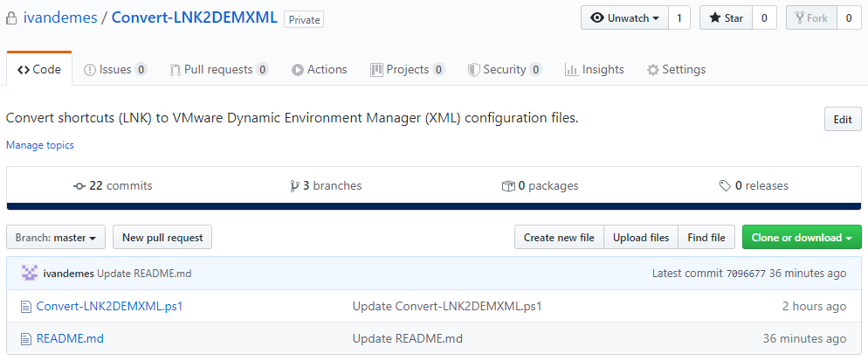View the 3 branches link

click(x=326, y=186)
